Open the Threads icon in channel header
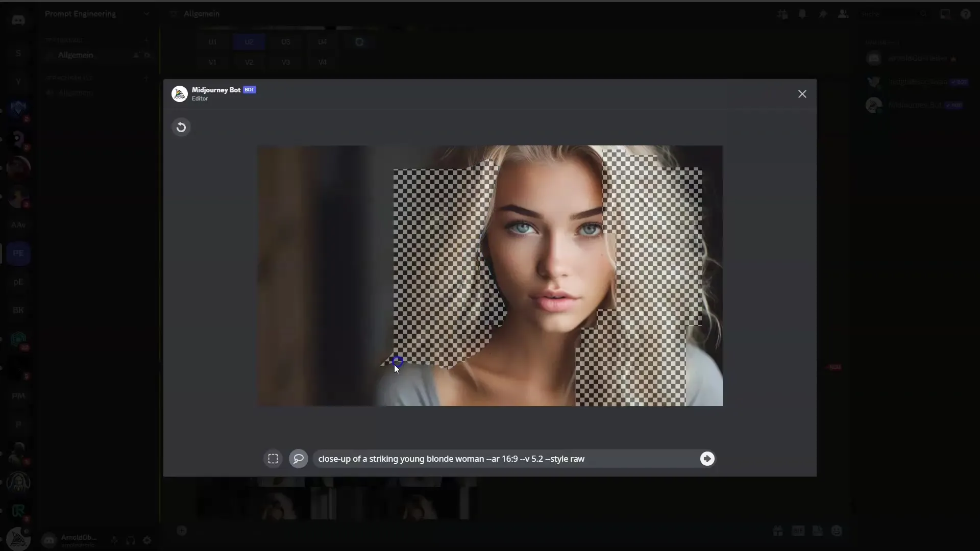The image size is (980, 551). (x=782, y=14)
